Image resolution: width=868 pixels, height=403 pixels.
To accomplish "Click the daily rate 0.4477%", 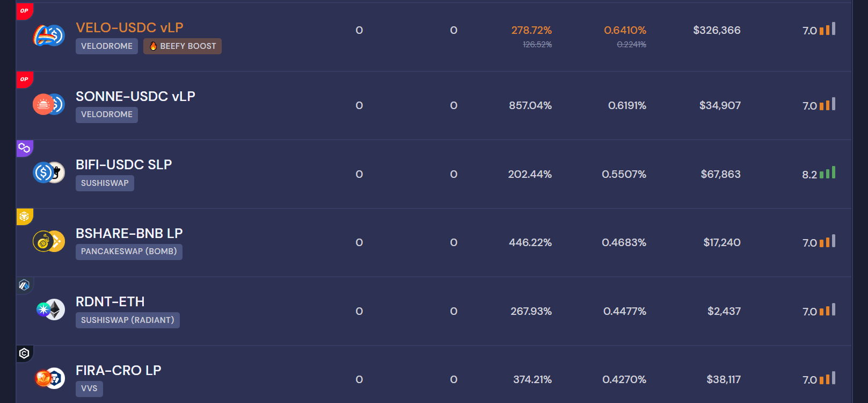I will (x=625, y=311).
